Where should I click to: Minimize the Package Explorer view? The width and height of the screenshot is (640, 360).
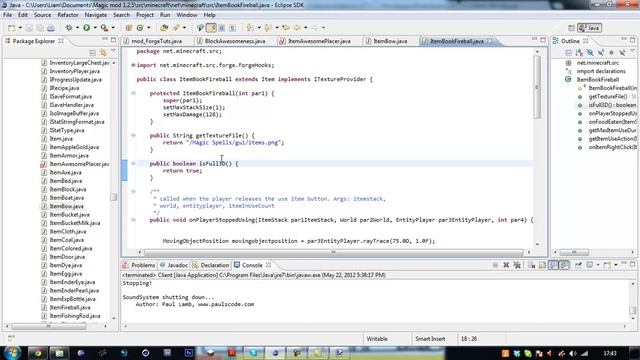105,40
